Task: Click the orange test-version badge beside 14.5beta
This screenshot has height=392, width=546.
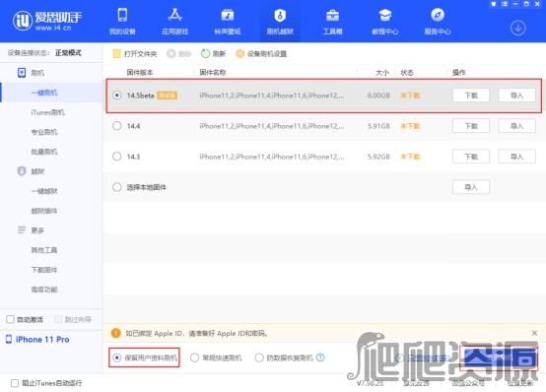Action: [168, 96]
